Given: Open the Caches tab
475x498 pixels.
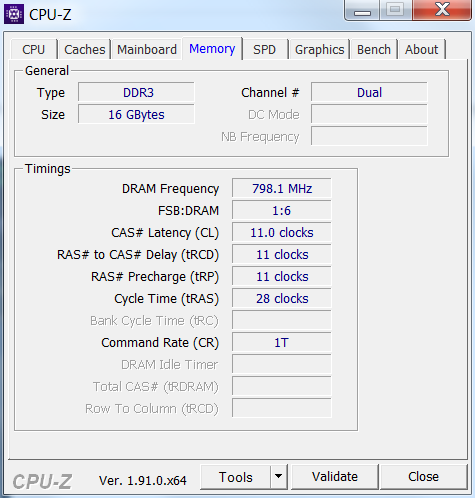Looking at the screenshot, I should pyautogui.click(x=85, y=49).
